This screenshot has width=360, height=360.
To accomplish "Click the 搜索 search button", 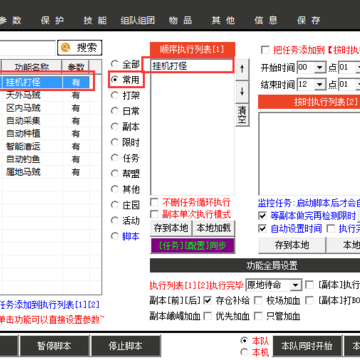I will (x=79, y=48).
